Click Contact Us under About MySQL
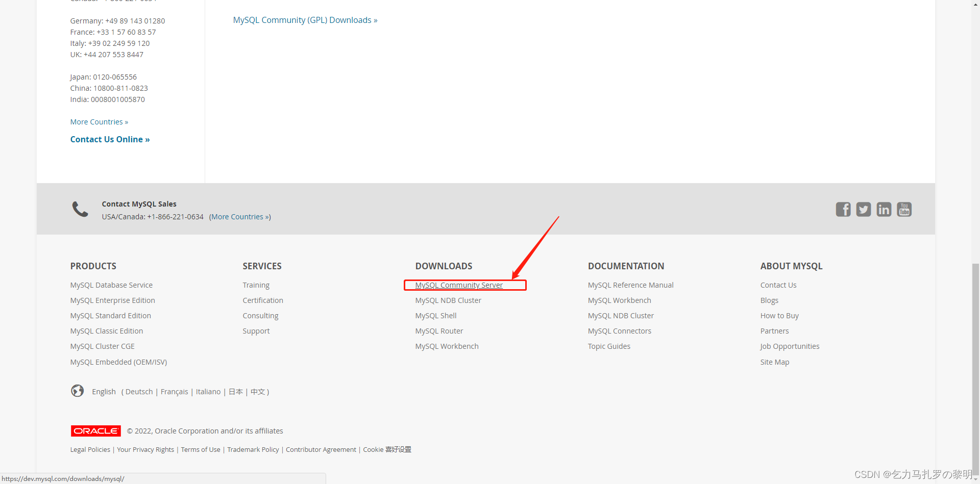The height and width of the screenshot is (484, 980). click(778, 285)
